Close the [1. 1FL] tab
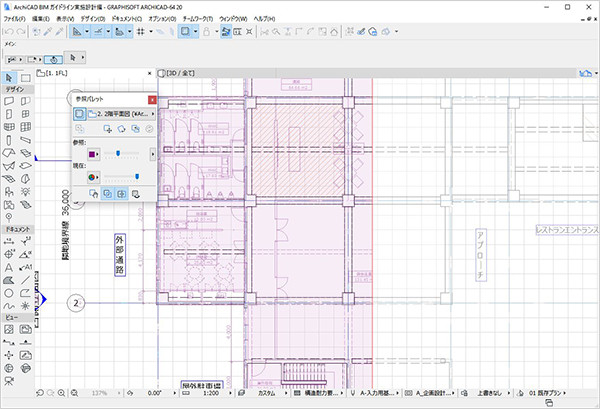 click(x=150, y=73)
